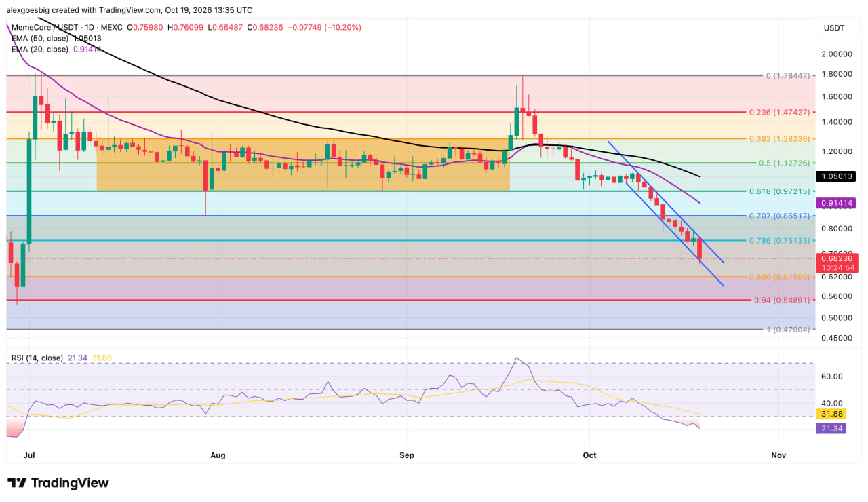This screenshot has height=502, width=868.
Task: Click the Jul label on time axis
Action: pyautogui.click(x=29, y=455)
